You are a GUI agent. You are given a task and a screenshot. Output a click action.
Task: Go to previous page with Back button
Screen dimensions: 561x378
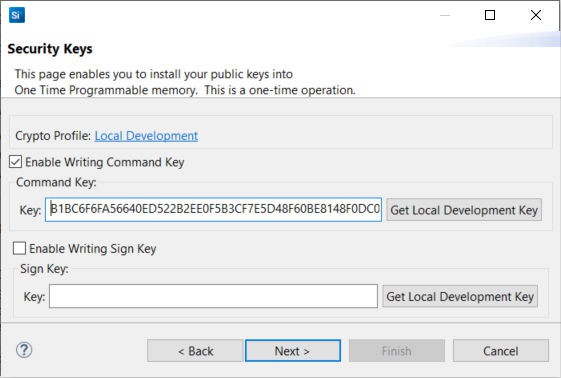coord(195,351)
